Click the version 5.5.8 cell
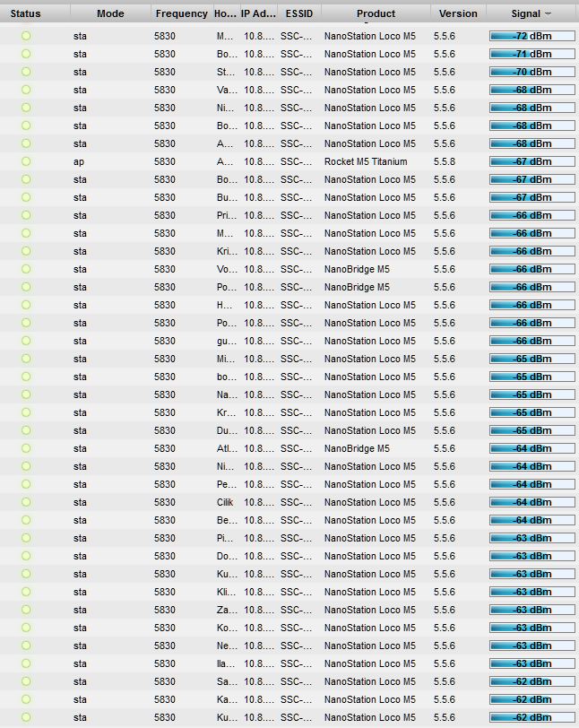 click(445, 161)
